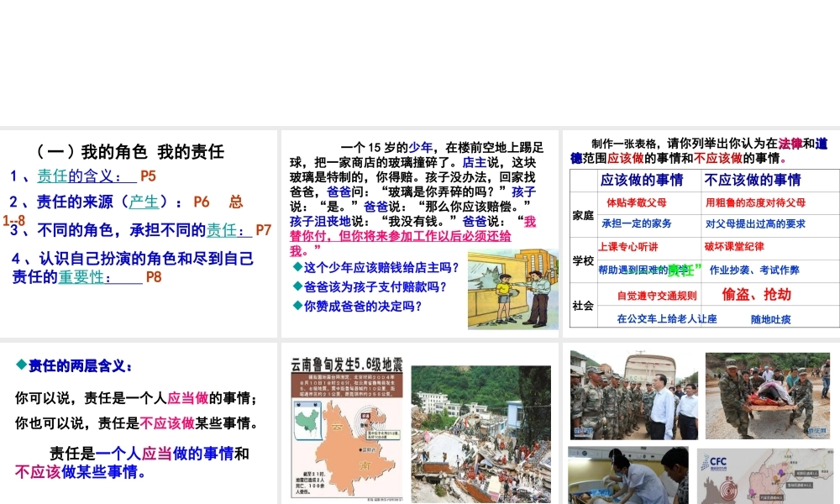
Task: Click the P6 page reference
Action: coord(202,202)
